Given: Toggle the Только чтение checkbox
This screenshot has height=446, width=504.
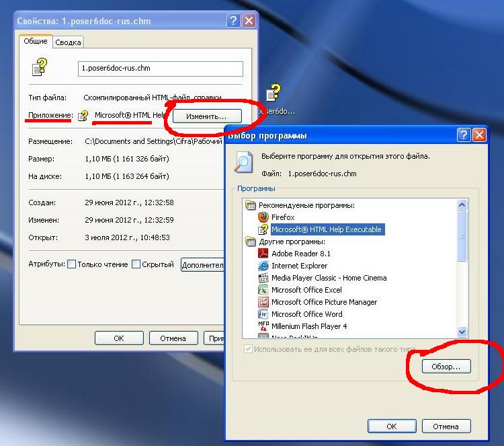Looking at the screenshot, I should (x=72, y=264).
